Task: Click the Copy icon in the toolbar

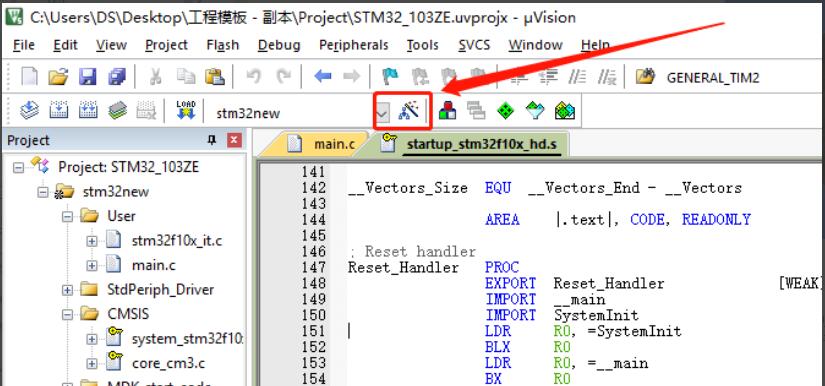Action: [x=185, y=77]
